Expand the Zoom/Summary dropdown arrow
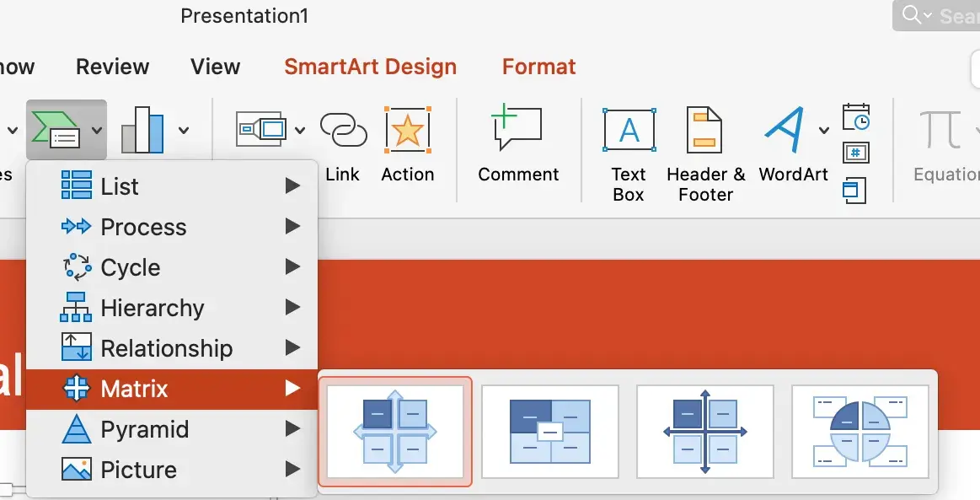Viewport: 980px width, 500px height. pyautogui.click(x=300, y=131)
